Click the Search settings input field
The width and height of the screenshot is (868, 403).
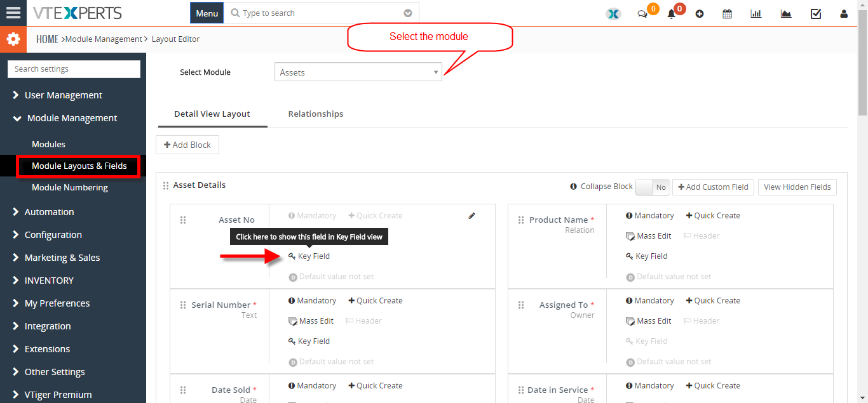tap(74, 69)
